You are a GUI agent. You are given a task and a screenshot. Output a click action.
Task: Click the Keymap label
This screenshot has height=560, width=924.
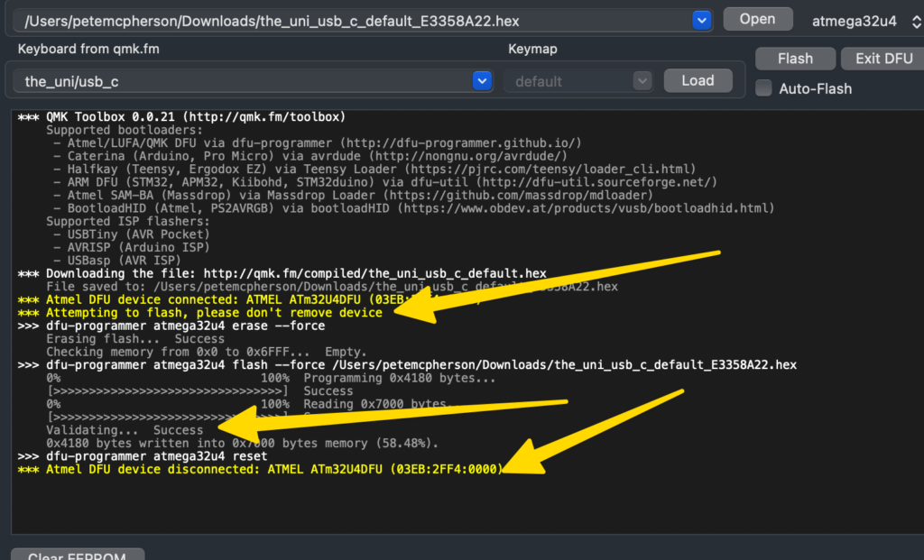tap(532, 49)
